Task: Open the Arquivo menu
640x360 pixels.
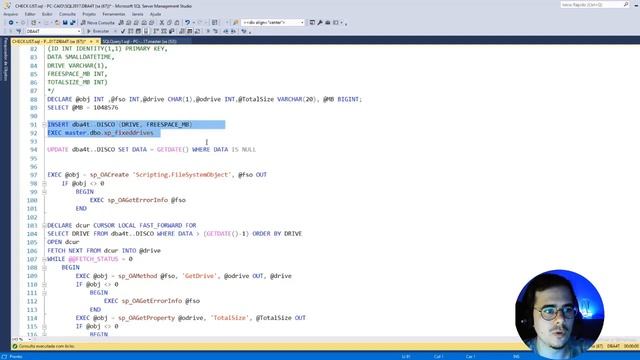Action: tap(11, 14)
